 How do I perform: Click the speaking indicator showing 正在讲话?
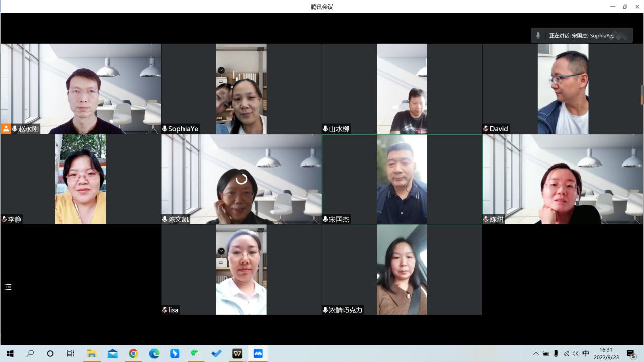click(x=581, y=36)
